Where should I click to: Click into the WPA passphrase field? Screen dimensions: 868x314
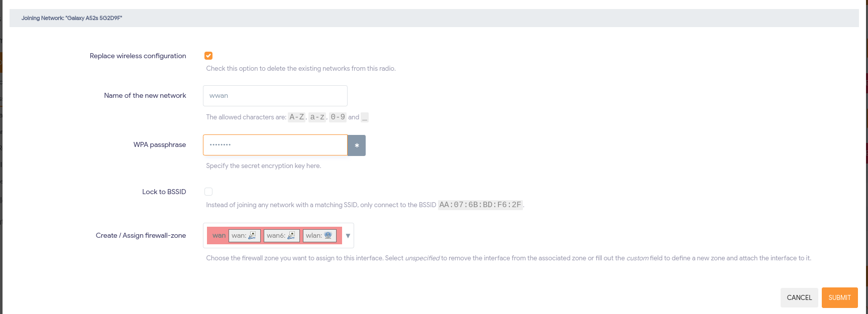[275, 145]
